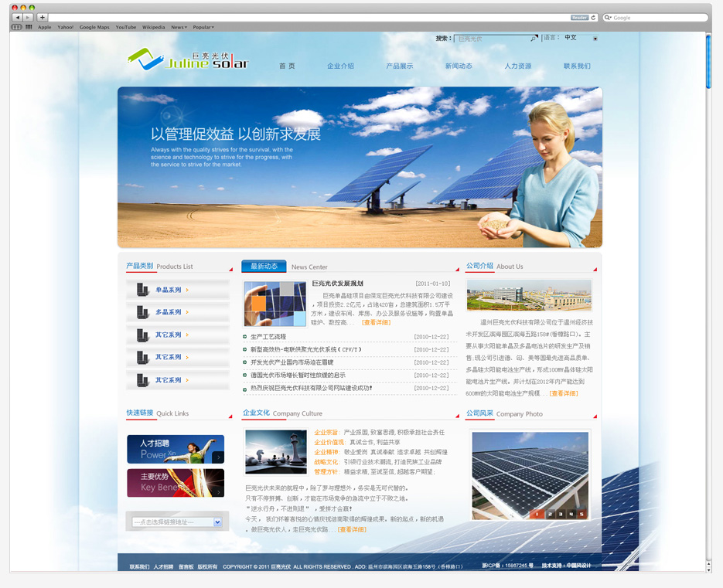This screenshot has height=588, width=723.
Task: Show slide 3 in Company Photo slideshow
Action: [x=560, y=514]
